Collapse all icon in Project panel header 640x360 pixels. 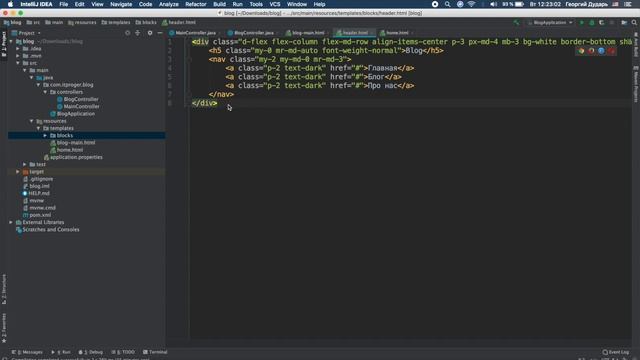tap(138, 33)
